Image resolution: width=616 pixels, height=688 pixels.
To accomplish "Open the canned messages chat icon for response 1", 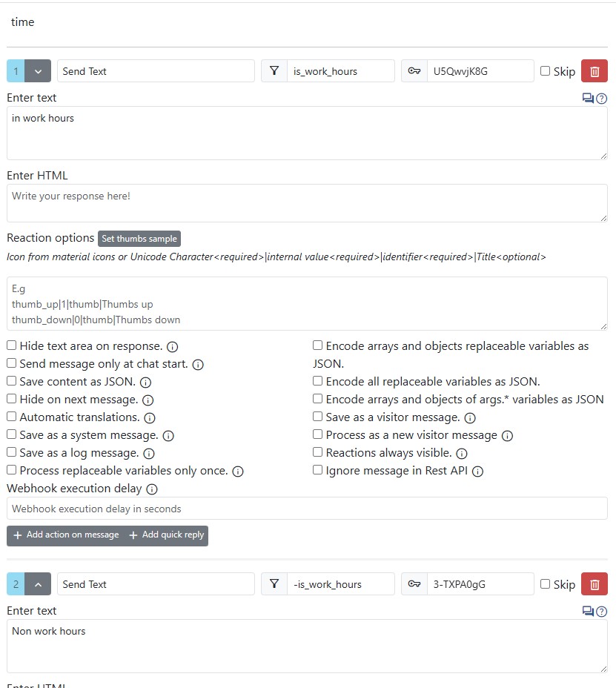I will (x=588, y=98).
